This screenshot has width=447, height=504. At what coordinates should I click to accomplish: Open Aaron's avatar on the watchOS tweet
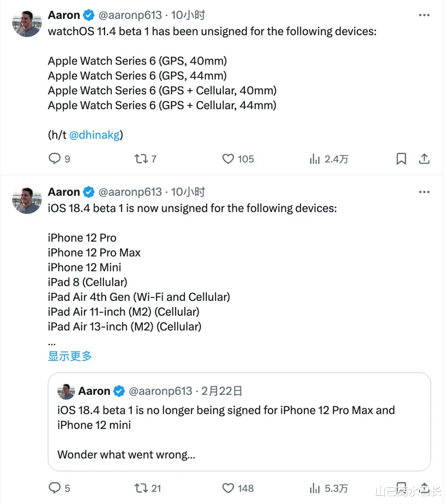27,24
